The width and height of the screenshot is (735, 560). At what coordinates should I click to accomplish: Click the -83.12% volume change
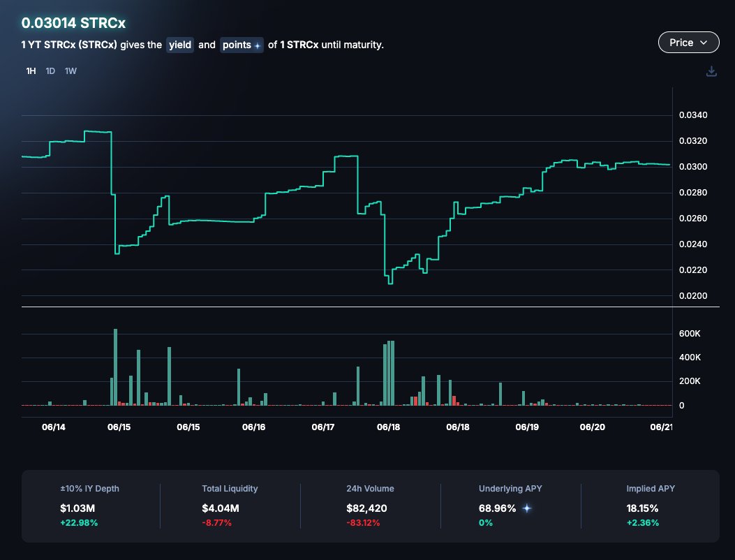pos(363,523)
